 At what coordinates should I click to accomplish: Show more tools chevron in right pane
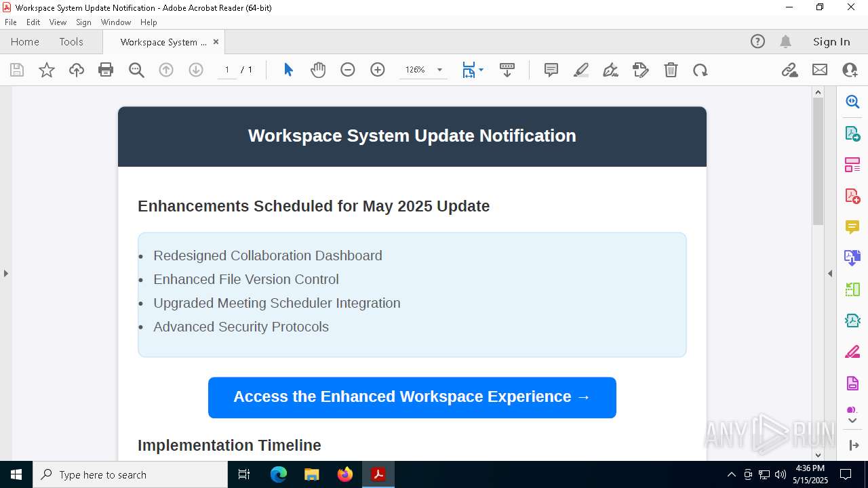tap(852, 421)
